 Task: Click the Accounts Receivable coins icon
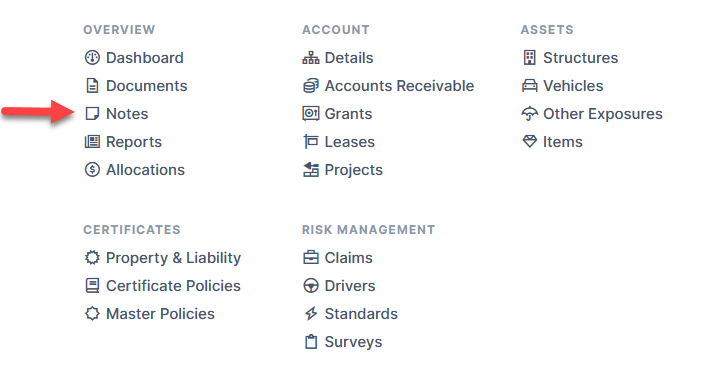click(x=311, y=85)
